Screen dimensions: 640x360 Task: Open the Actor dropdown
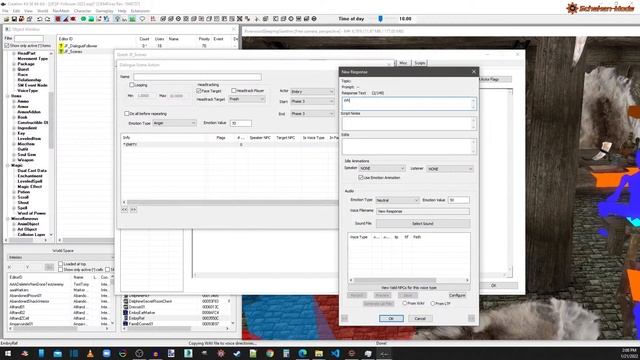[x=312, y=91]
